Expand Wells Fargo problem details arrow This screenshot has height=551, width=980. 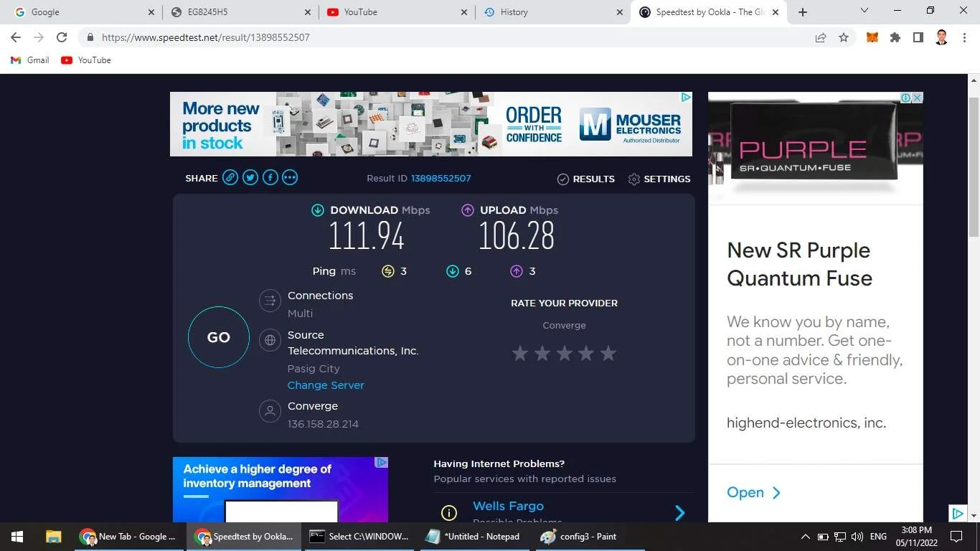[x=680, y=513]
